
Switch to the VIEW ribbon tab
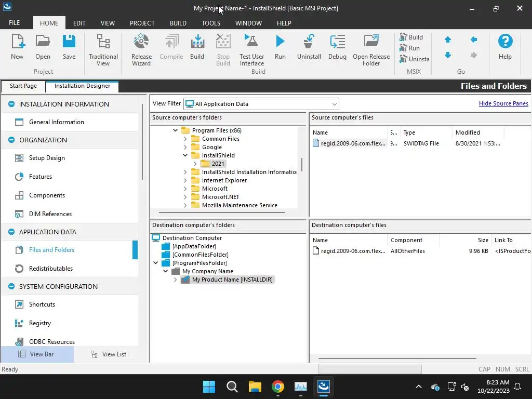click(x=108, y=23)
